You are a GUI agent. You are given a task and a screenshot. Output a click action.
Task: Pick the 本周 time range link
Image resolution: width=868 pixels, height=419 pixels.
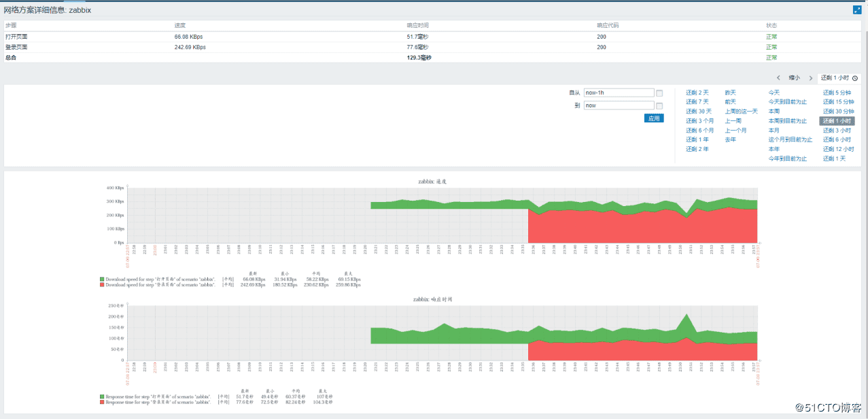(x=774, y=112)
